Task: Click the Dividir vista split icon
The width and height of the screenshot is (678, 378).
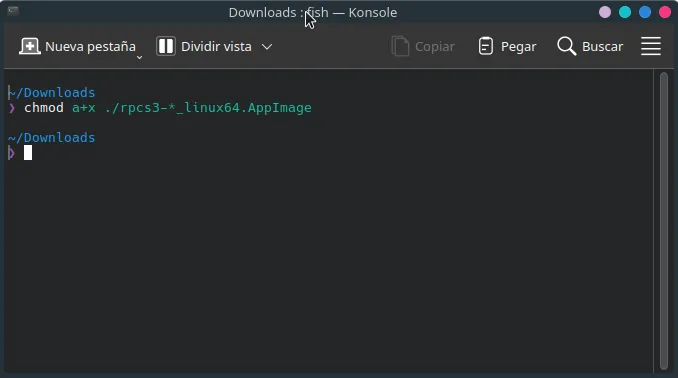Action: tap(166, 46)
